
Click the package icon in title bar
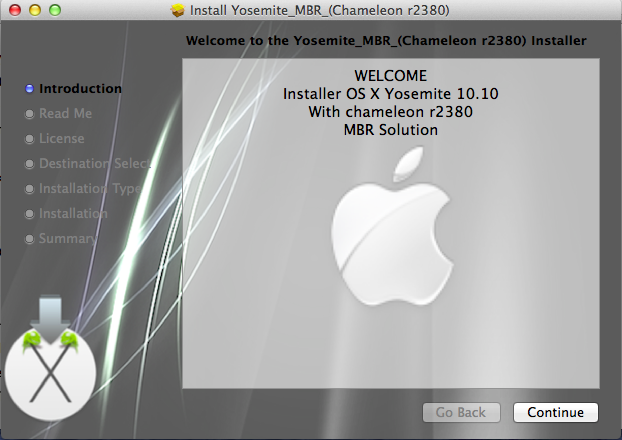(178, 10)
